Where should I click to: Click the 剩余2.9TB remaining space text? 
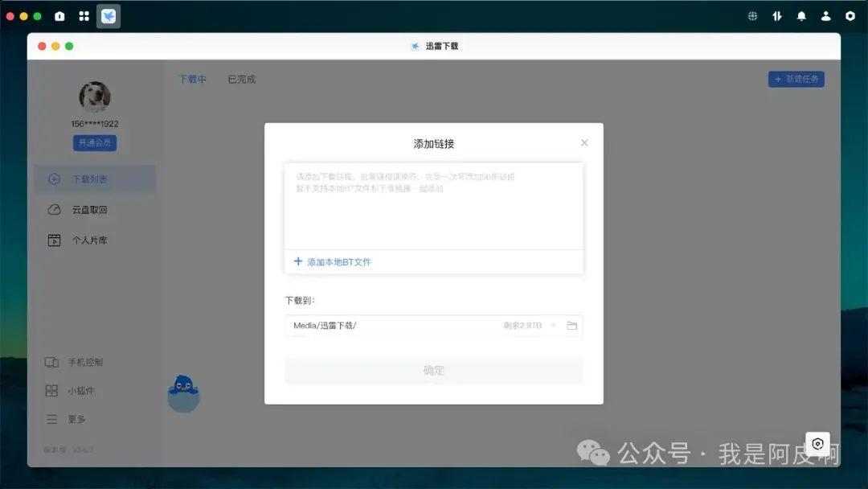(522, 326)
